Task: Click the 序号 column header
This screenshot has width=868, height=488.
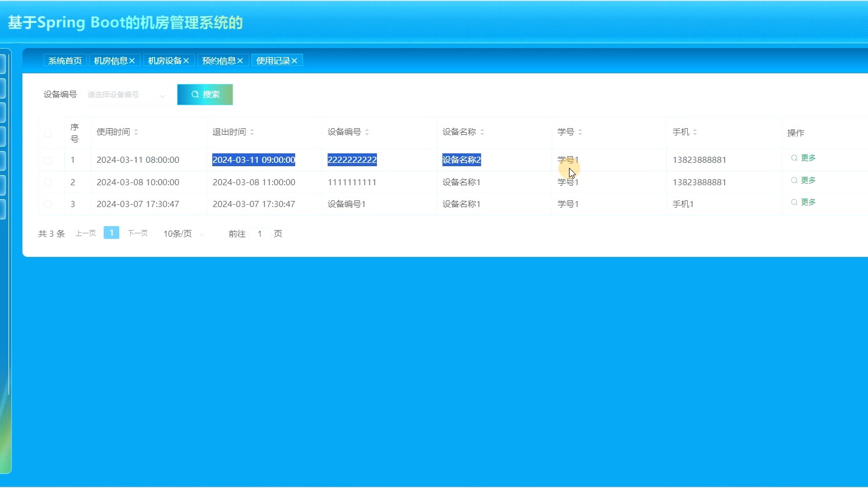Action: 74,133
